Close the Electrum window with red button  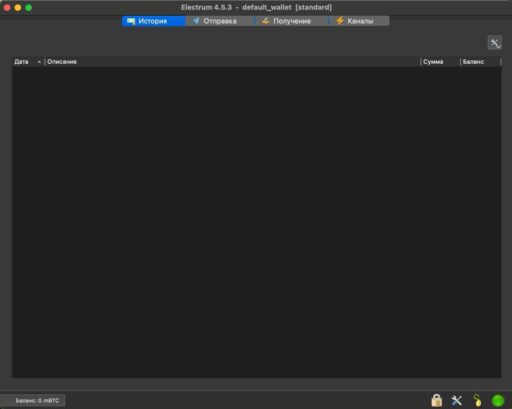click(7, 7)
